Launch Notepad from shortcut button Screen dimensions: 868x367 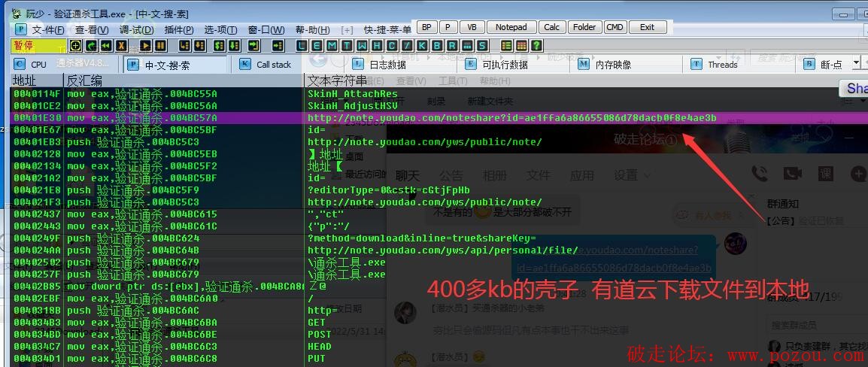[x=511, y=27]
